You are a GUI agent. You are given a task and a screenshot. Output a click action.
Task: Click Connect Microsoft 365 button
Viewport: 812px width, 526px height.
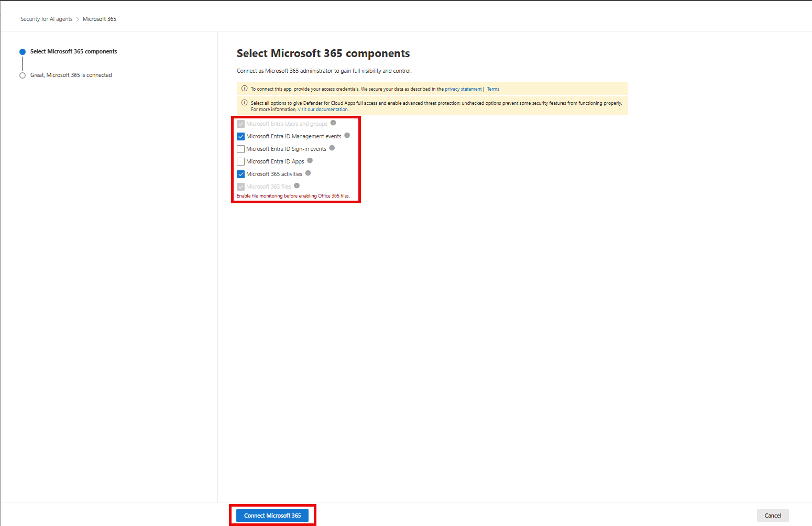pyautogui.click(x=272, y=516)
